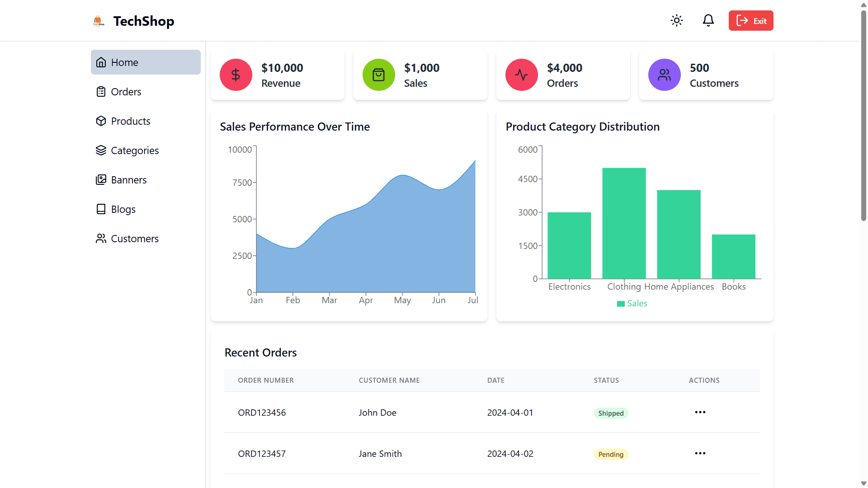Toggle the light/dark theme sun icon
This screenshot has width=868, height=488.
point(676,21)
